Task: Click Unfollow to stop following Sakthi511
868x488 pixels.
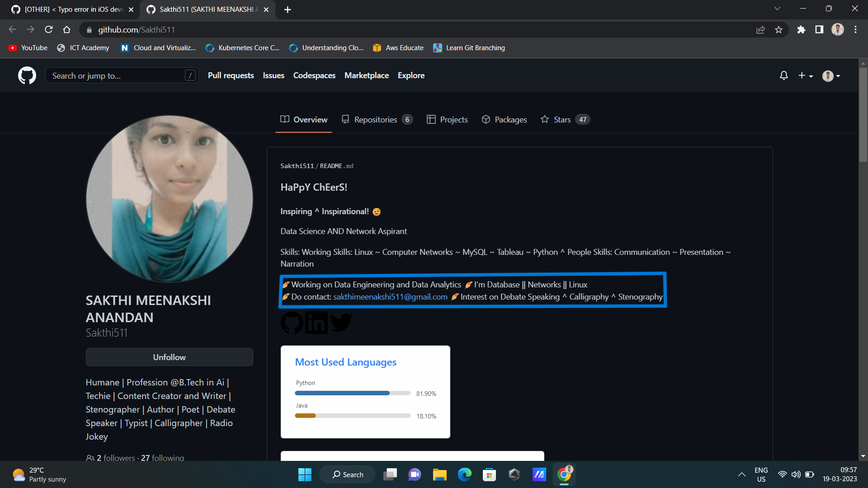Action: (x=169, y=357)
